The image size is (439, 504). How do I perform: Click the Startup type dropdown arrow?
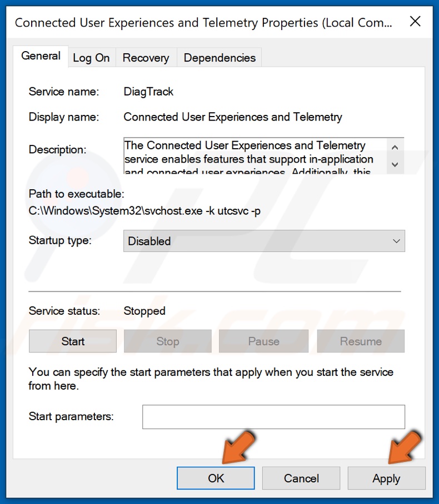coord(396,241)
